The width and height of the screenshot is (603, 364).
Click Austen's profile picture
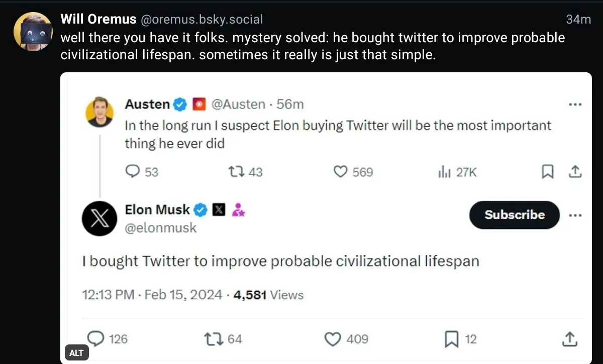[x=99, y=111]
